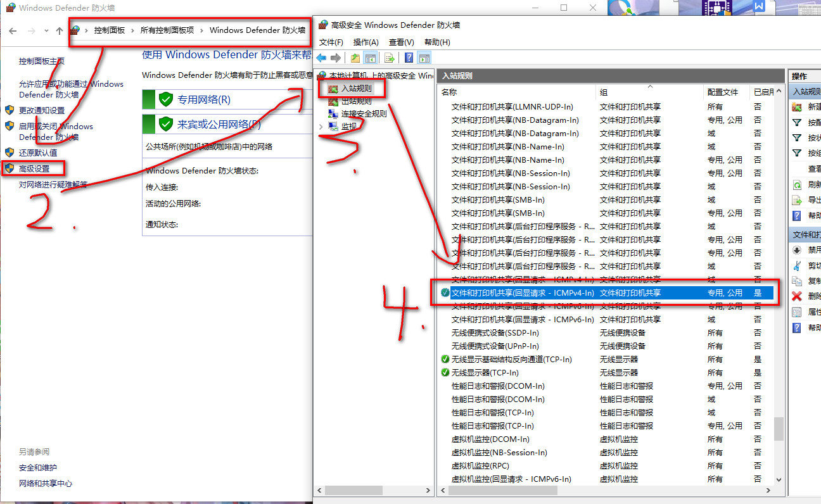Viewport: 821px width, 504px height.
Task: Expand the 监视 tree node arrow
Action: [321, 126]
